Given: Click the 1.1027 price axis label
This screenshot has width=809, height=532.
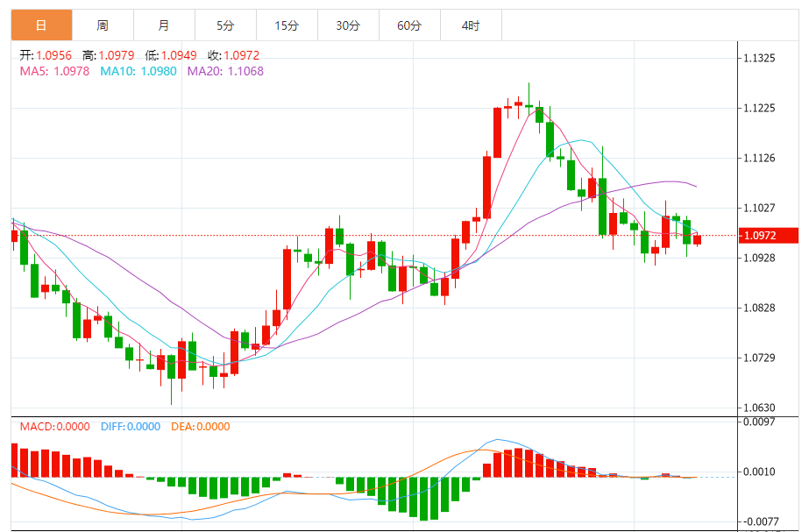Looking at the screenshot, I should click(759, 208).
